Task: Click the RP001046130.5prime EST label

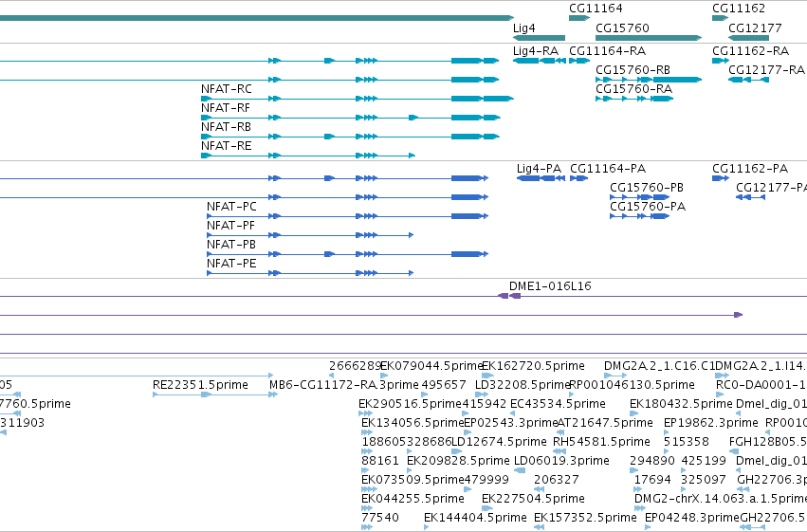Action: click(632, 385)
